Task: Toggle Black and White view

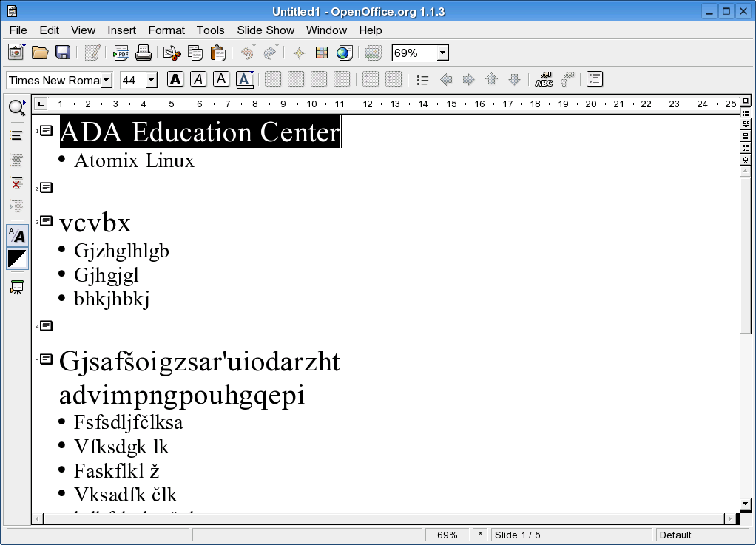Action: [x=17, y=259]
